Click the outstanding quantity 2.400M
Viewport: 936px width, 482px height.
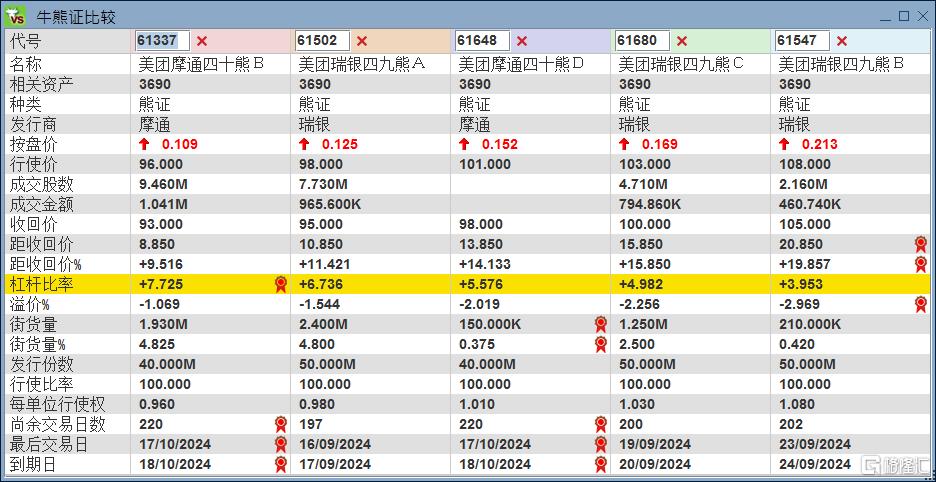point(323,324)
